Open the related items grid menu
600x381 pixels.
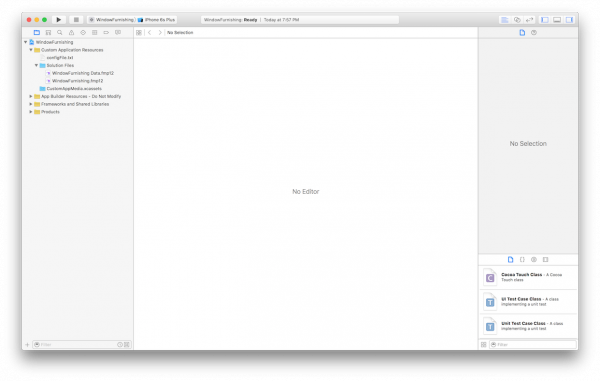(x=139, y=33)
